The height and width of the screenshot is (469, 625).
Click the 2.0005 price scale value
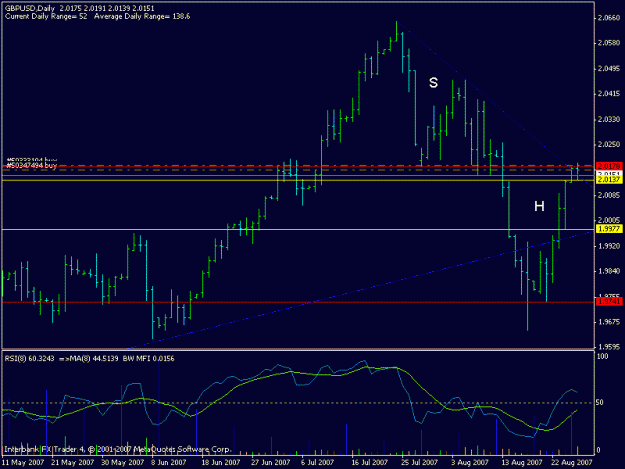click(609, 220)
